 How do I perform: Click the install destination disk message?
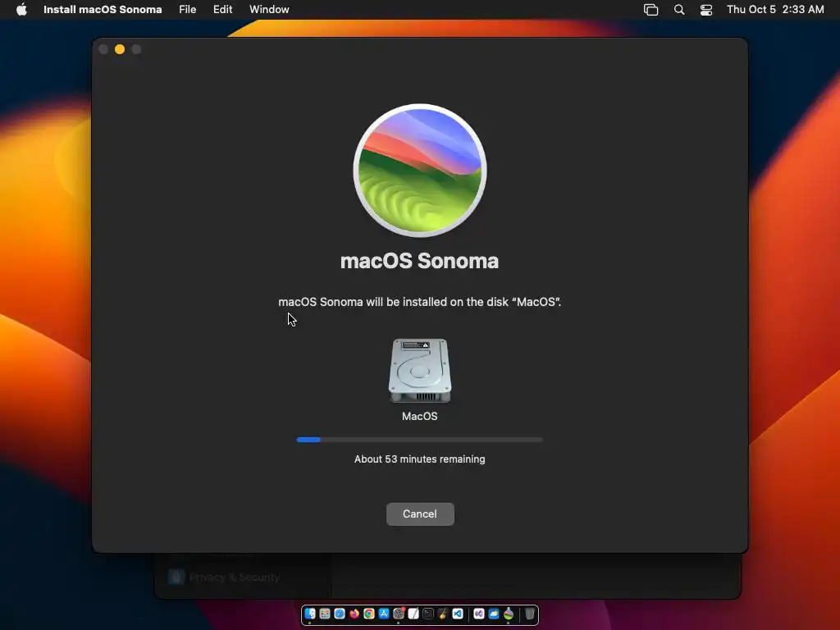coord(419,302)
